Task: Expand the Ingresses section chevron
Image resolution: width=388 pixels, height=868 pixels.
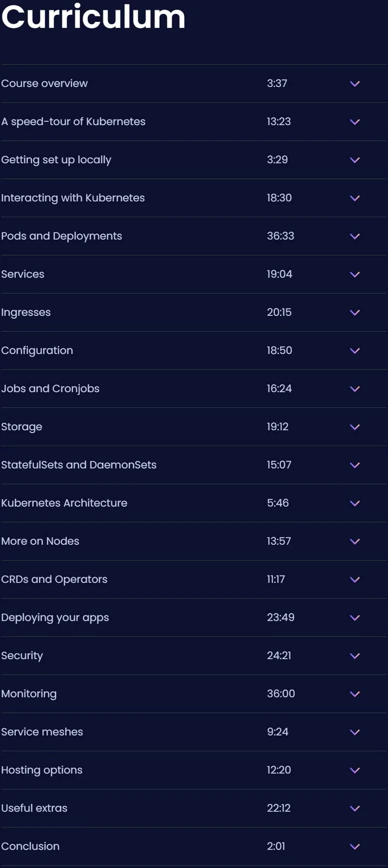Action: pos(355,312)
